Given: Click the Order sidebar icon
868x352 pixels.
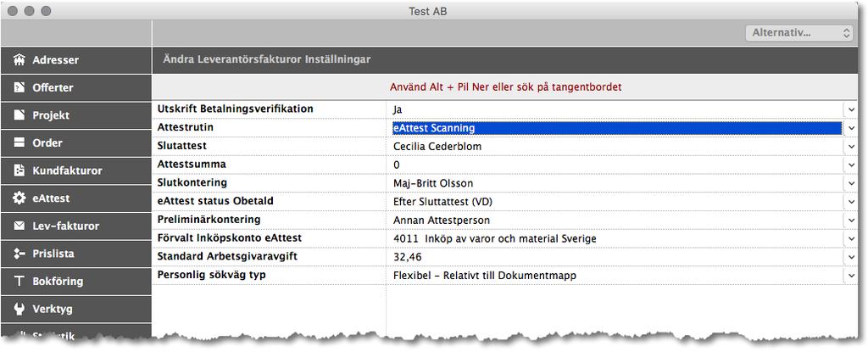Looking at the screenshot, I should 19,142.
